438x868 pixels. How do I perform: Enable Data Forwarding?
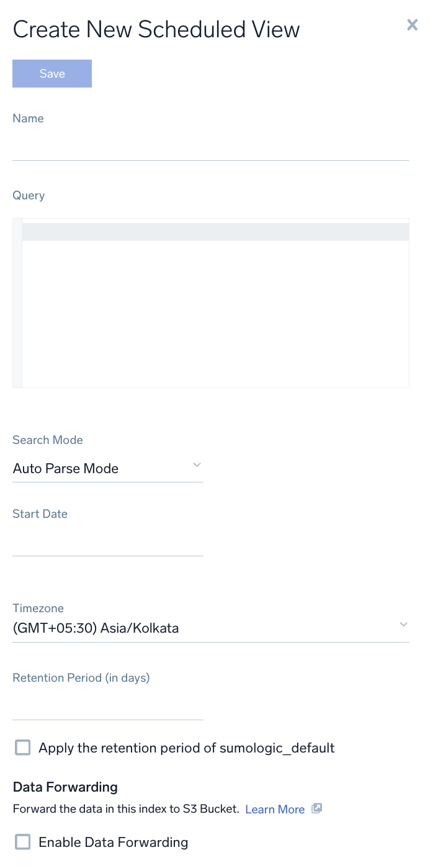[x=22, y=842]
